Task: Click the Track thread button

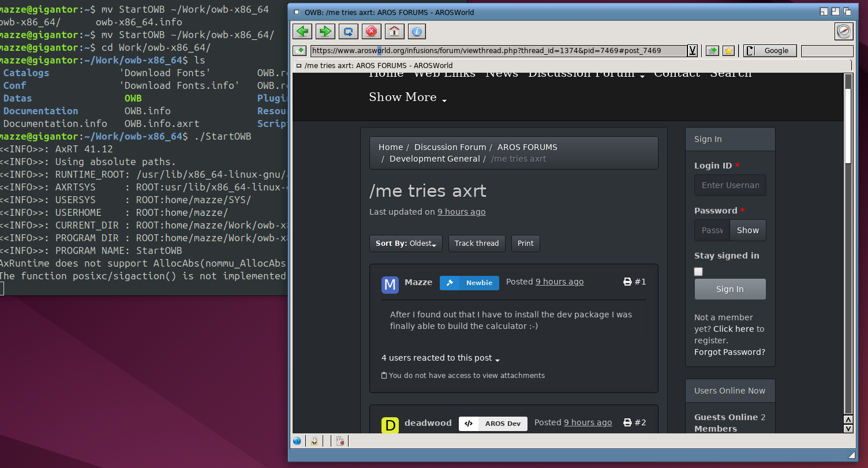Action: 477,244
